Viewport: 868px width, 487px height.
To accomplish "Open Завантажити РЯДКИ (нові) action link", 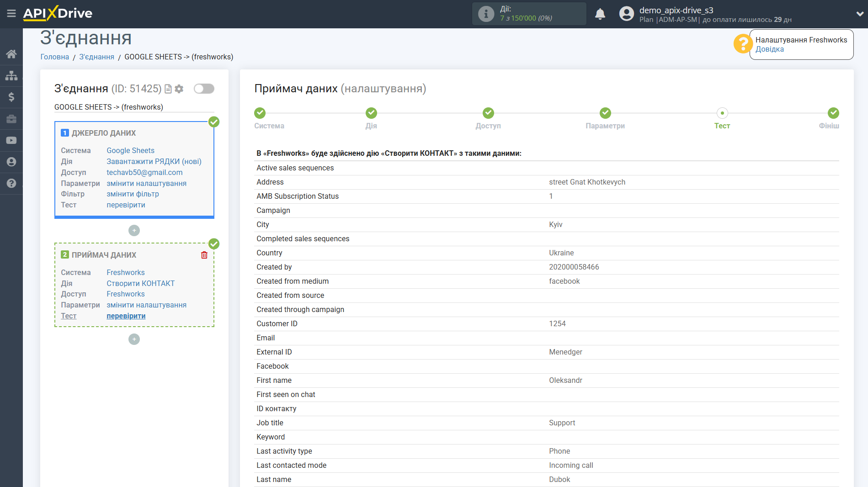I will click(x=154, y=161).
